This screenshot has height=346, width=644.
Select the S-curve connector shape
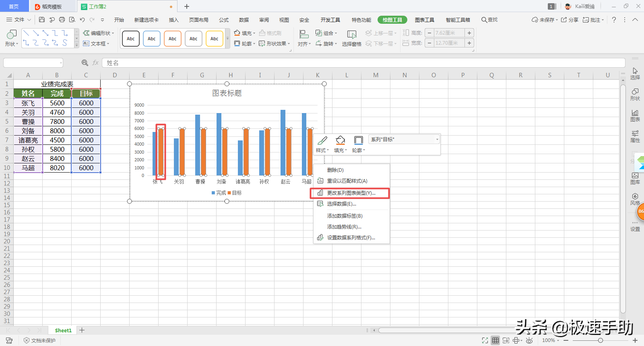(x=64, y=43)
